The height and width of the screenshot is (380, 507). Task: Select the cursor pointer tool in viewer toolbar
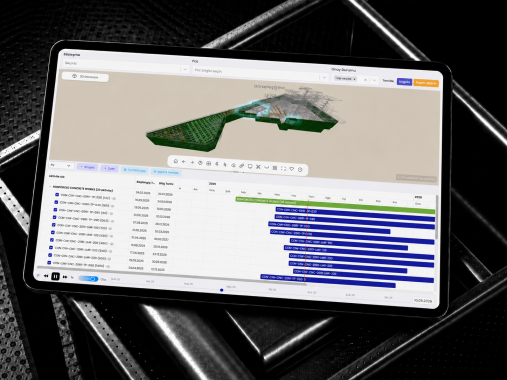(225, 164)
